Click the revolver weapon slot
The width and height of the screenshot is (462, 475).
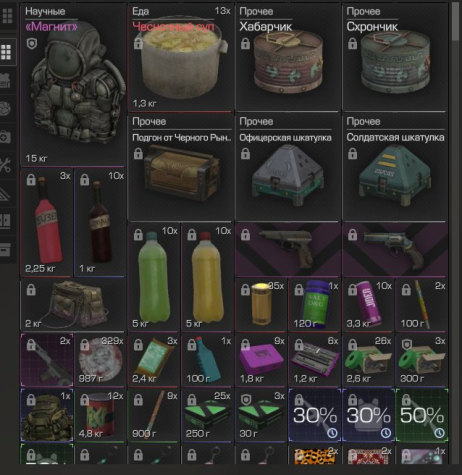tap(394, 250)
